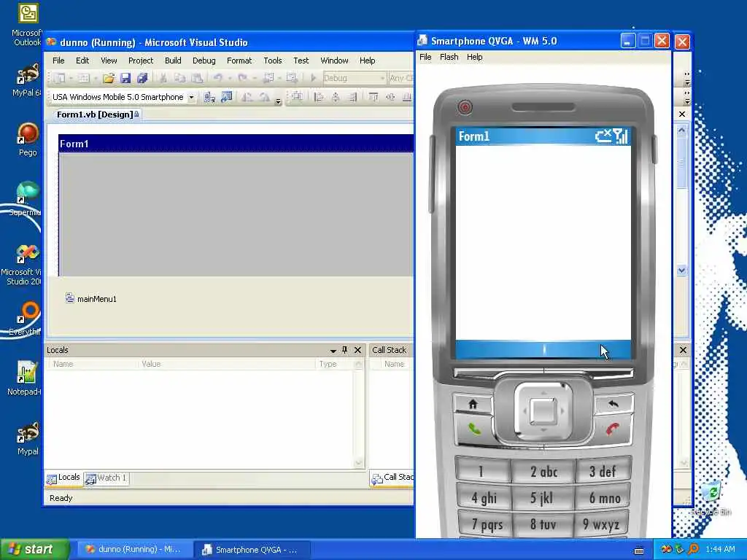Click the Start Debugging play icon
The height and width of the screenshot is (560, 747).
pos(313,78)
